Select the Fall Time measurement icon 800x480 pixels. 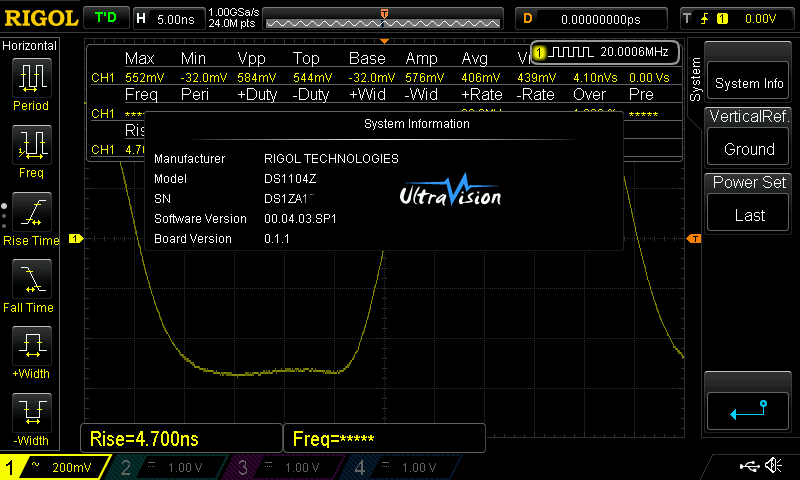pos(32,279)
